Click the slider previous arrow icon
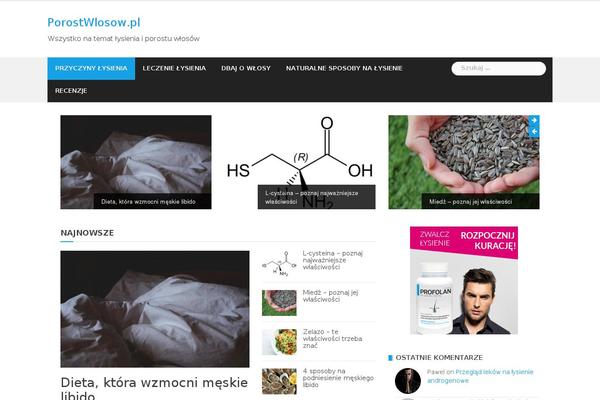The height and width of the screenshot is (400, 600). coord(534,132)
